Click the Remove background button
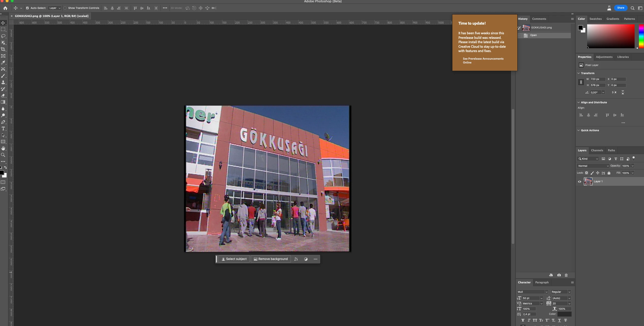This screenshot has height=326, width=644. (271, 259)
